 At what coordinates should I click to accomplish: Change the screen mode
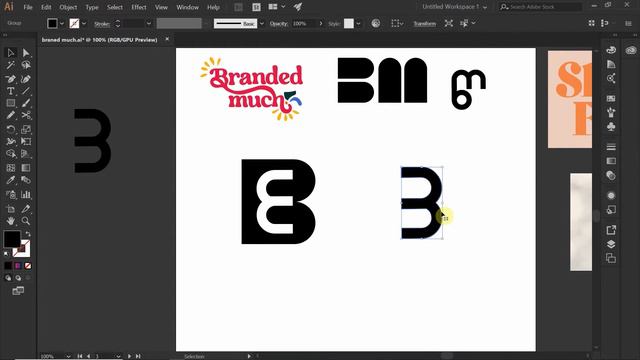[x=18, y=291]
